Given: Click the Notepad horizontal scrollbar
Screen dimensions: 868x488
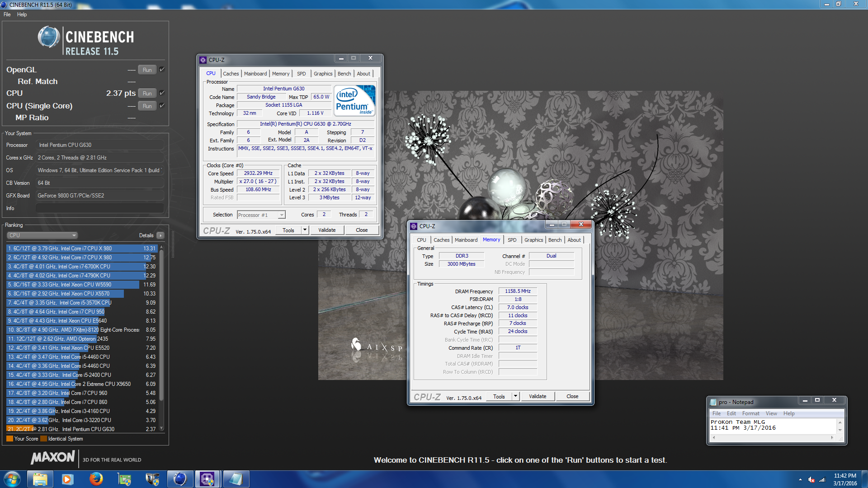Looking at the screenshot, I should click(x=773, y=437).
